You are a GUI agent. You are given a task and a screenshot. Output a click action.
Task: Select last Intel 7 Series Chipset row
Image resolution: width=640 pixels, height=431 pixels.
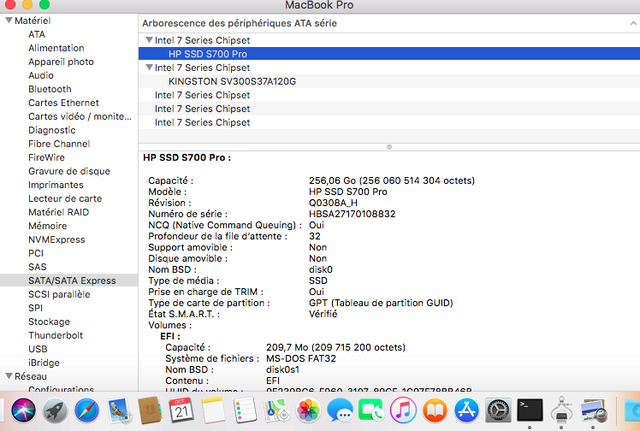389,122
